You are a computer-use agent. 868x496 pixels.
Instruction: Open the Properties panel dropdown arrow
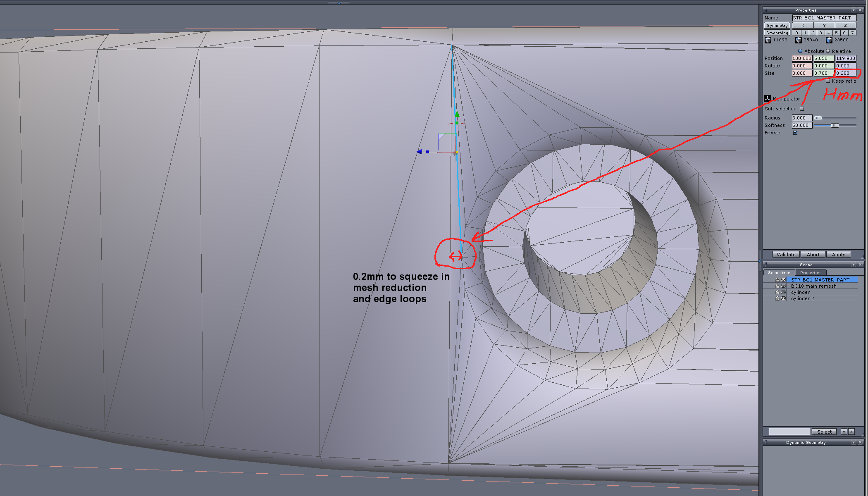point(854,10)
